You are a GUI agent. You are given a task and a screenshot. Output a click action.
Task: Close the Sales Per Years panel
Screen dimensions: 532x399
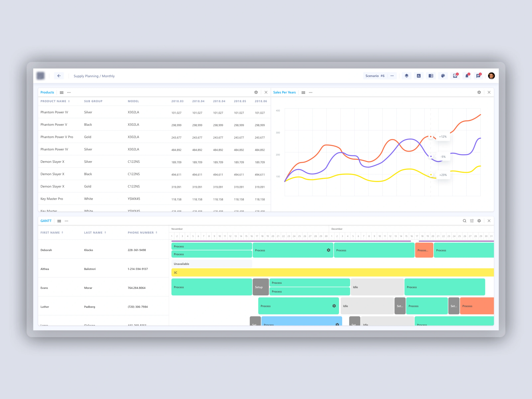pyautogui.click(x=489, y=92)
